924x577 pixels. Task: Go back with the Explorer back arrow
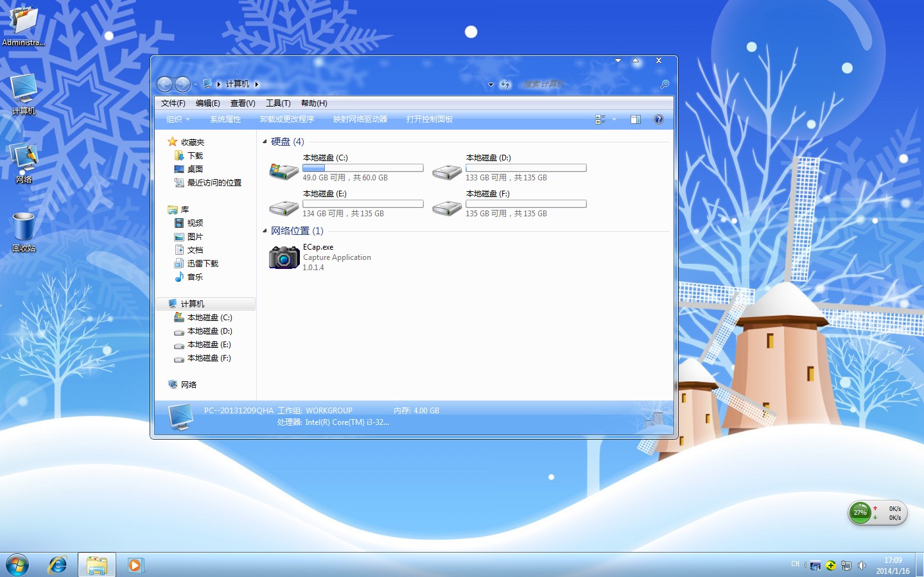click(165, 84)
